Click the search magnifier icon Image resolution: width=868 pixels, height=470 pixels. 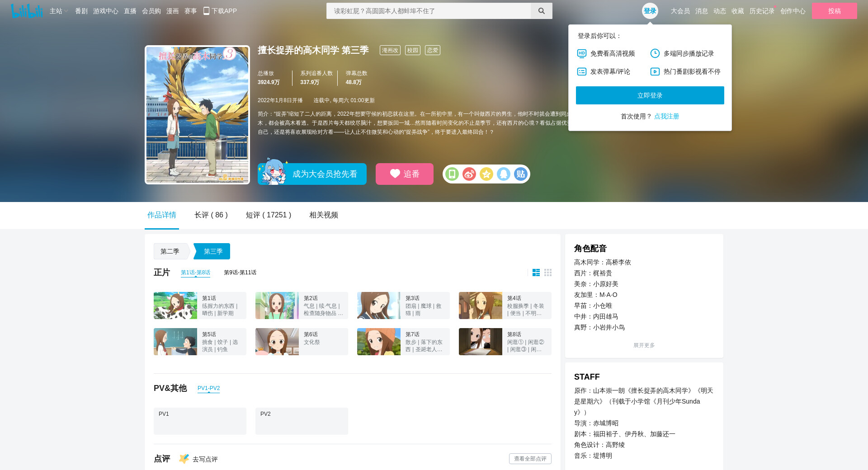tap(541, 11)
